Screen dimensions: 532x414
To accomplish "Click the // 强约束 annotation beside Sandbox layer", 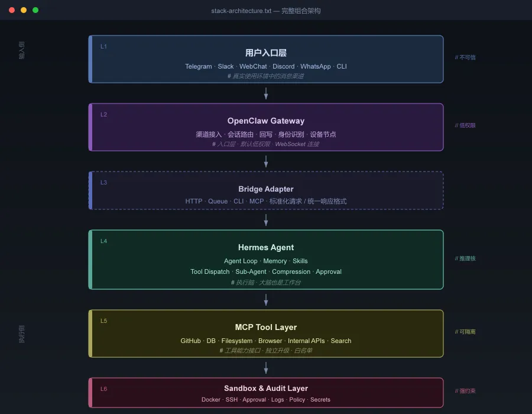I will (x=465, y=391).
